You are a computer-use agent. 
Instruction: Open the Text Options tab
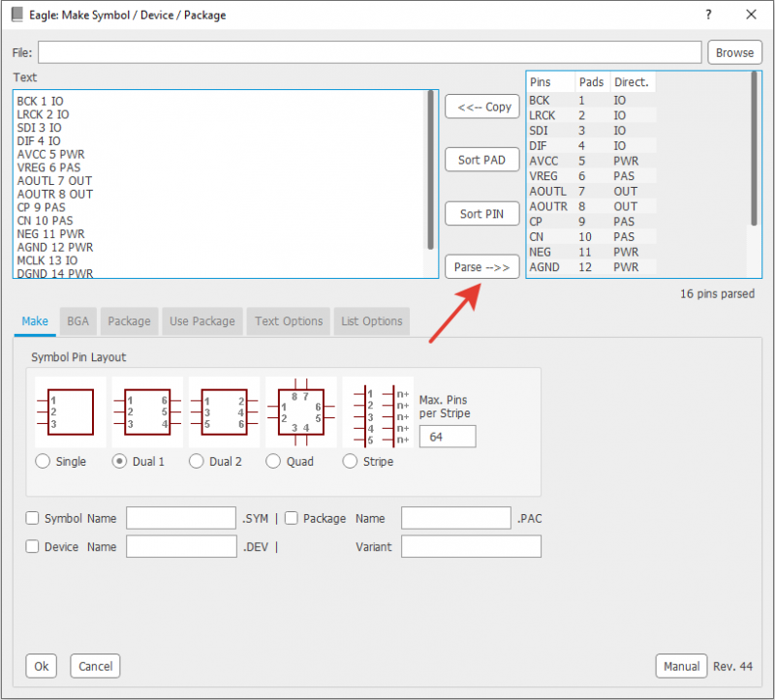[289, 321]
